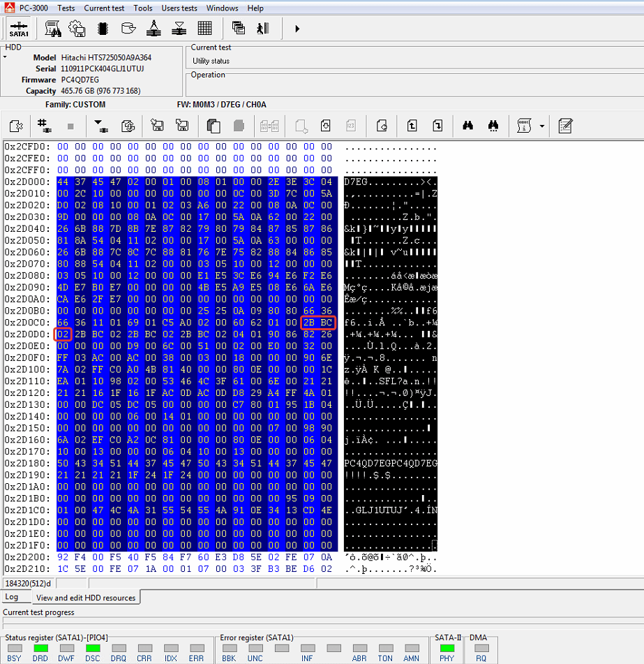Expand the small arrow in the HDD panel
This screenshot has width=644, height=664.
(5, 57)
